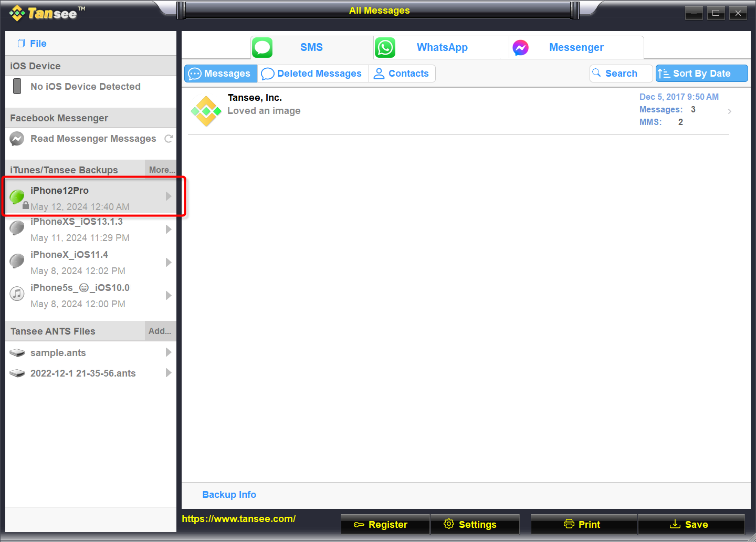Click the Sort By Date button
This screenshot has height=542, width=756.
coord(701,74)
